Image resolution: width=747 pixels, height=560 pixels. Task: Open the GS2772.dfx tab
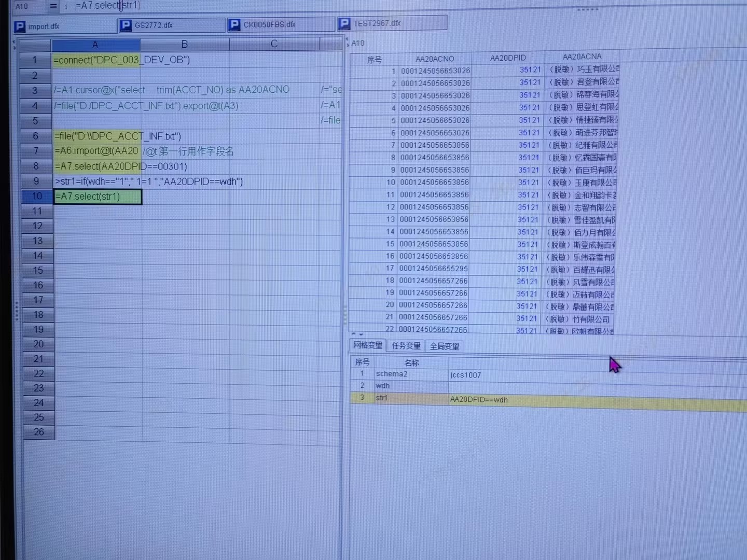click(x=172, y=25)
